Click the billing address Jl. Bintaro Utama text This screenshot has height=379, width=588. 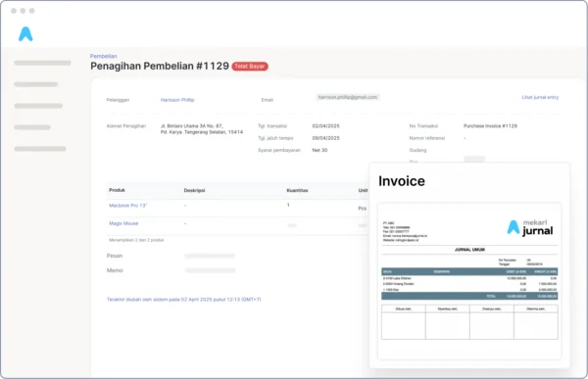click(x=202, y=129)
